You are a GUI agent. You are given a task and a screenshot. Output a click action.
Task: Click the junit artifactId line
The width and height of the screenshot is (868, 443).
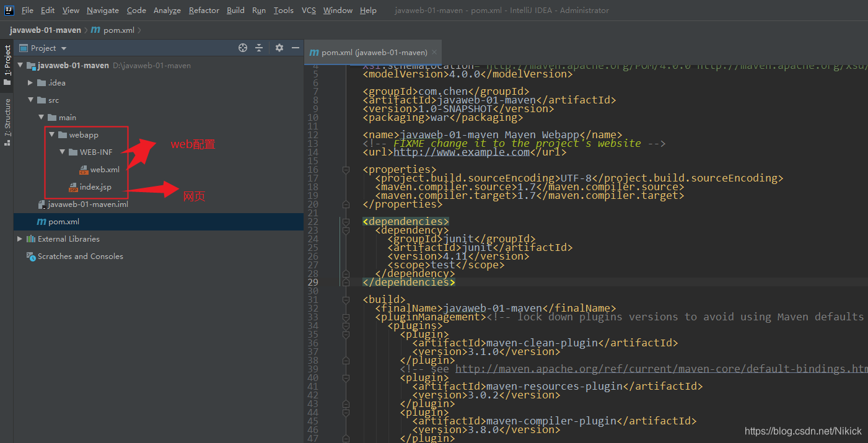pos(480,247)
